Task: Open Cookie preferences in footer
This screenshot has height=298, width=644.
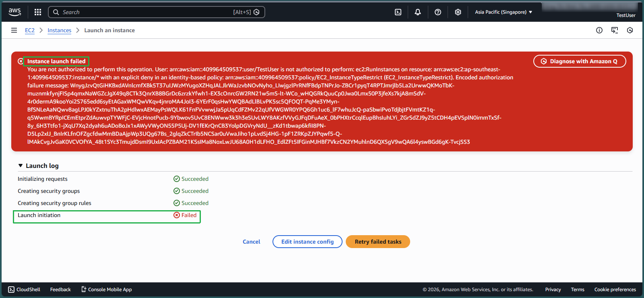Action: tap(615, 290)
